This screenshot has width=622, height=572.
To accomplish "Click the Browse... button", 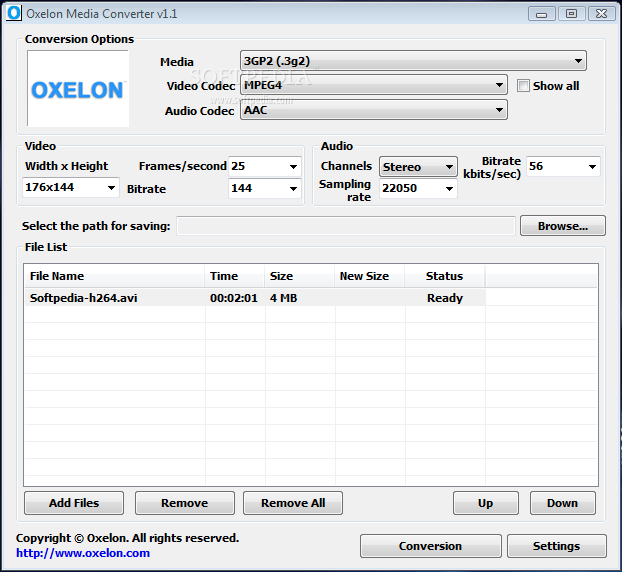I will (563, 226).
